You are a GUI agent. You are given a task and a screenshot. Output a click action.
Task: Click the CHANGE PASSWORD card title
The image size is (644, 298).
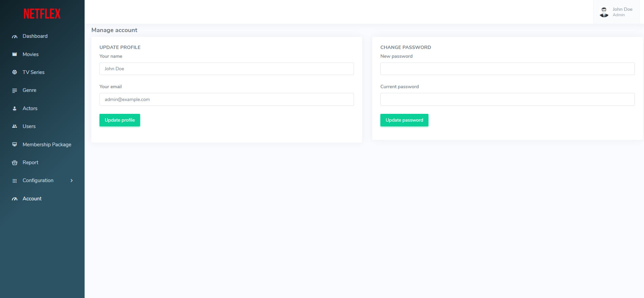pyautogui.click(x=406, y=47)
